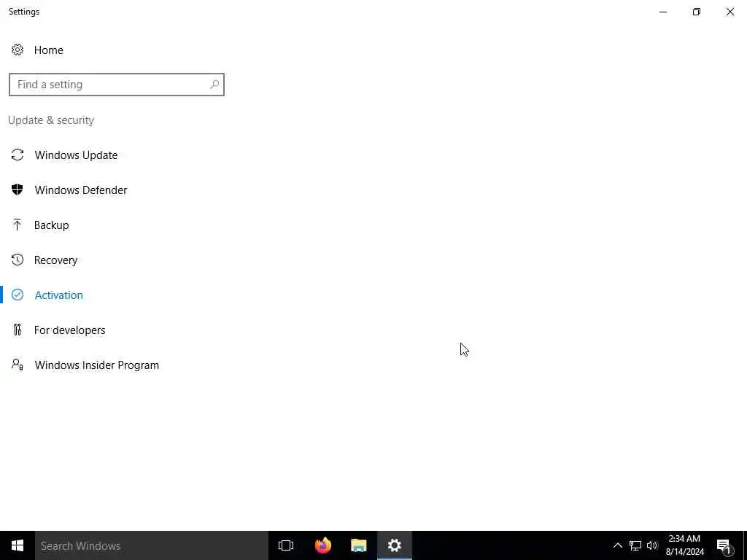Click the Windows Insider Program person icon

[18, 365]
